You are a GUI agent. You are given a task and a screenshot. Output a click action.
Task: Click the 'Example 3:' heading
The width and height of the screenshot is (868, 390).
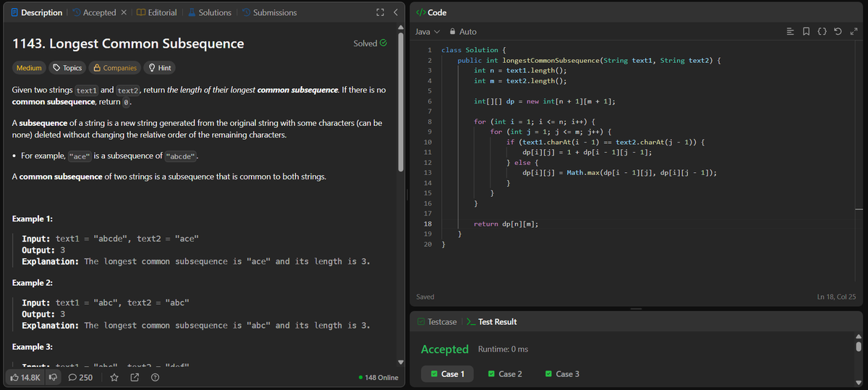click(33, 347)
